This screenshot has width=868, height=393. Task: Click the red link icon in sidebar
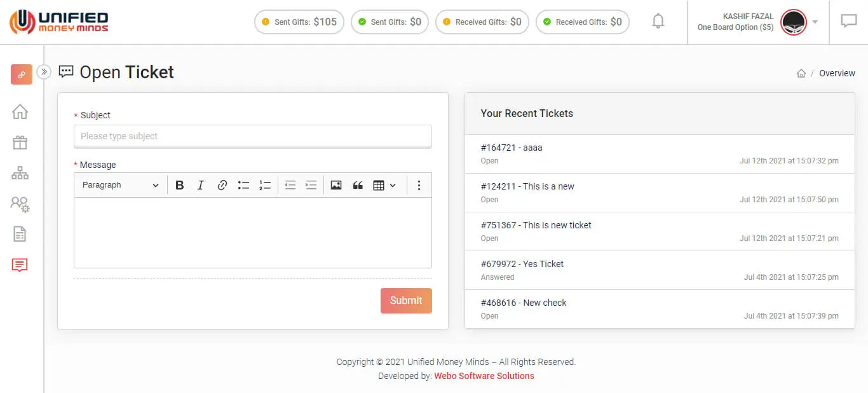click(21, 74)
